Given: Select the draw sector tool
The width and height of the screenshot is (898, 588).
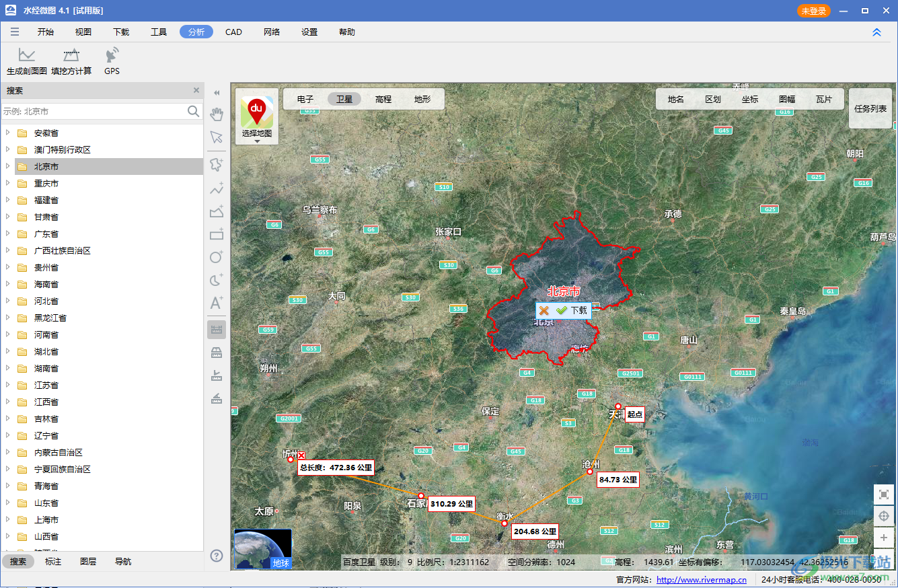Looking at the screenshot, I should [217, 280].
